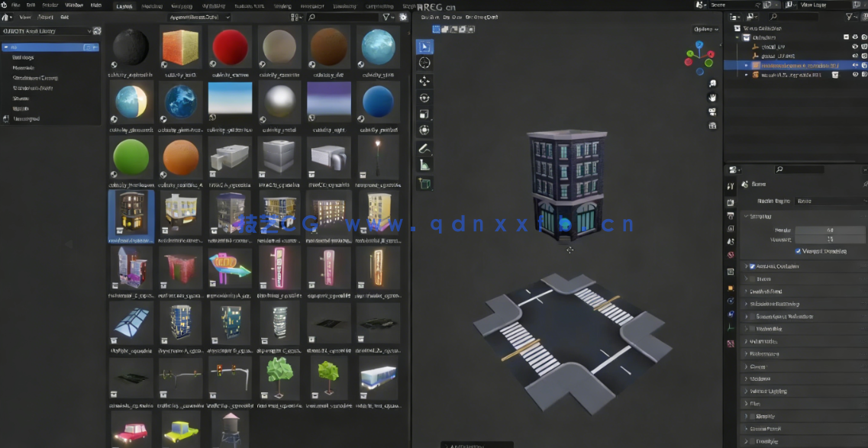Open the Render Properties tab icon
This screenshot has width=868, height=448.
731,202
